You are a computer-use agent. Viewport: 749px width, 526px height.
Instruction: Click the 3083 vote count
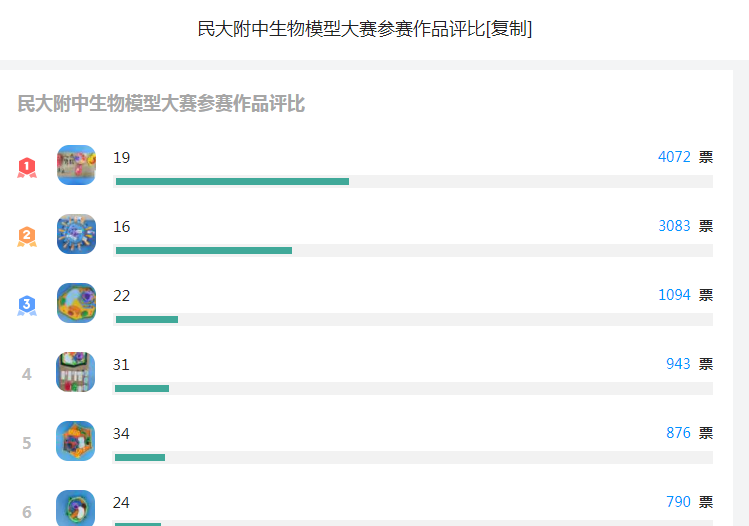pyautogui.click(x=674, y=226)
